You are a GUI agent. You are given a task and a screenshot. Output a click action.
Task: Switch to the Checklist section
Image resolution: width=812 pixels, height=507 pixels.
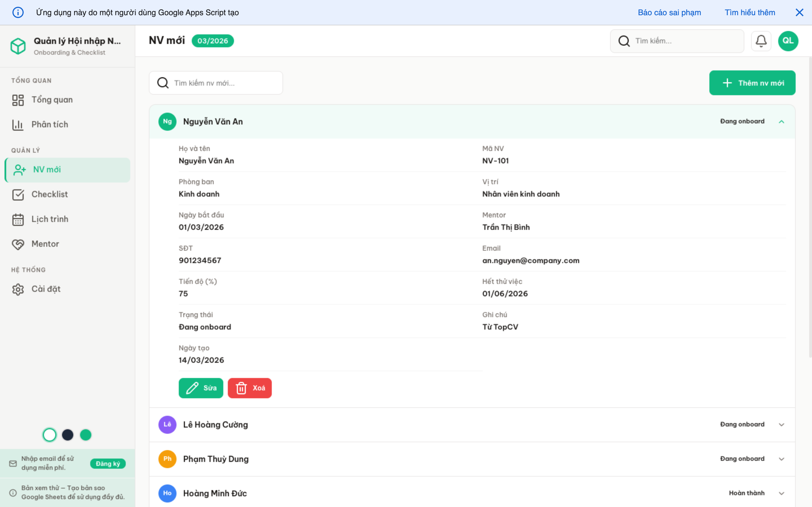(50, 194)
